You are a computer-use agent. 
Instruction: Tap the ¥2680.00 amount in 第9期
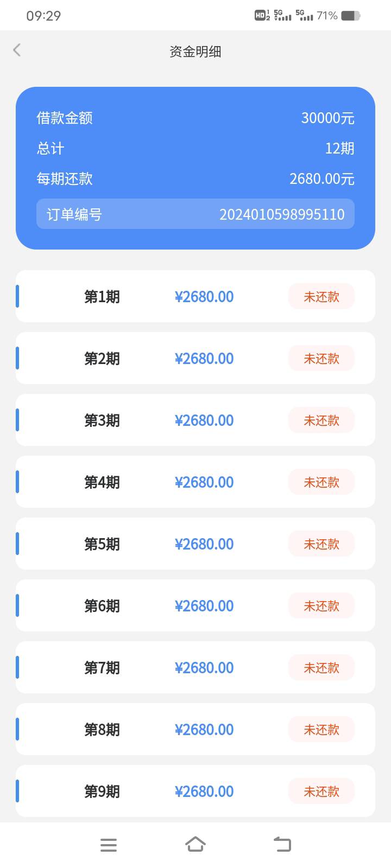click(204, 792)
